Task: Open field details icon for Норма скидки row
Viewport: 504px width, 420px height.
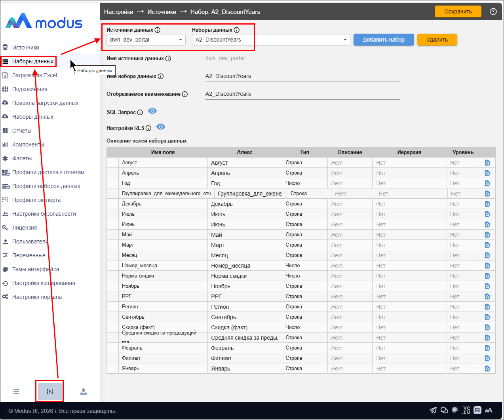Action: [x=487, y=276]
